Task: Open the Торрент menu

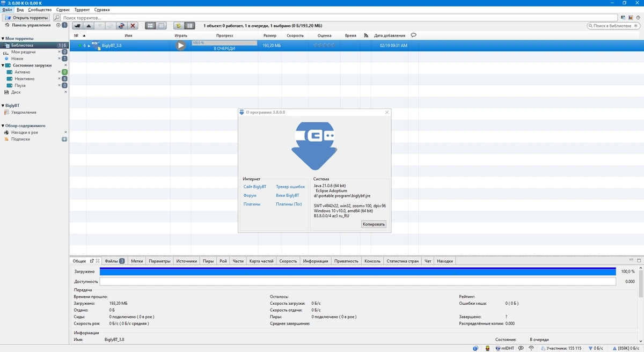Action: (x=82, y=10)
